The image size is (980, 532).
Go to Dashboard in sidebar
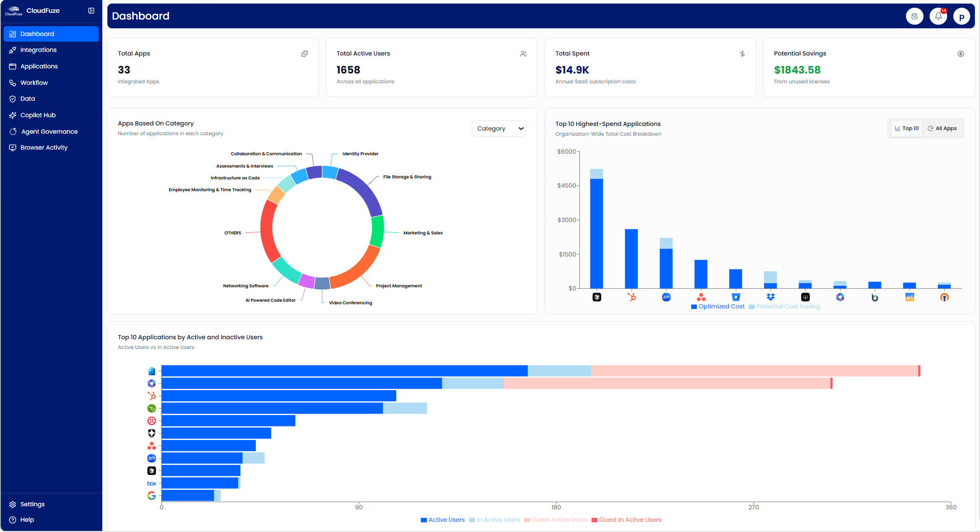(x=51, y=34)
